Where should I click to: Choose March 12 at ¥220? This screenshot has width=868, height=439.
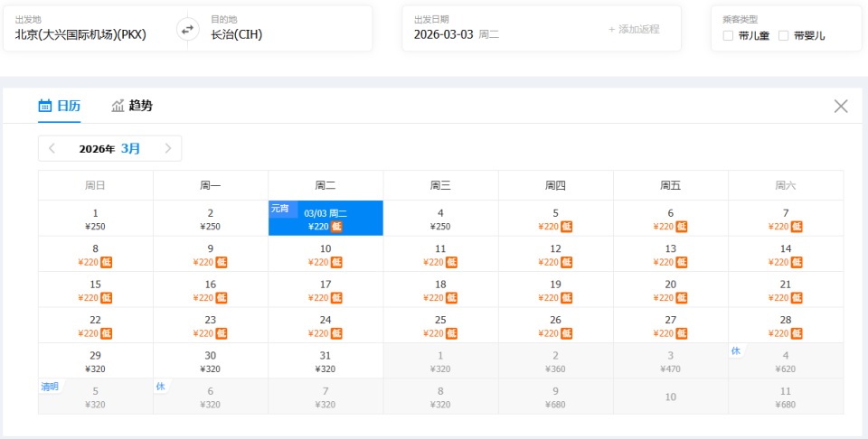point(556,255)
